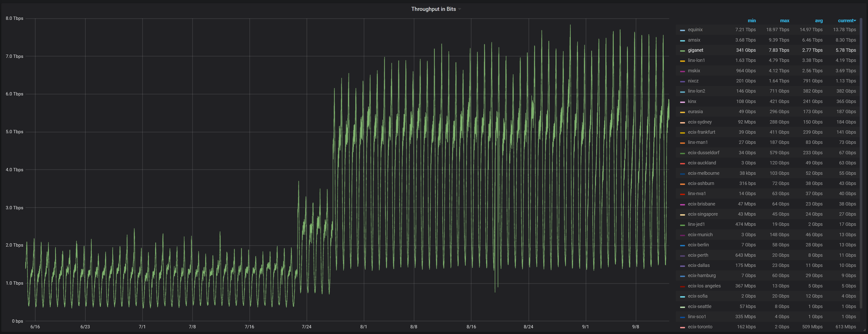Click the ecix-auckland red color indicator
Viewport: 868px width, 334px height.
(x=682, y=163)
